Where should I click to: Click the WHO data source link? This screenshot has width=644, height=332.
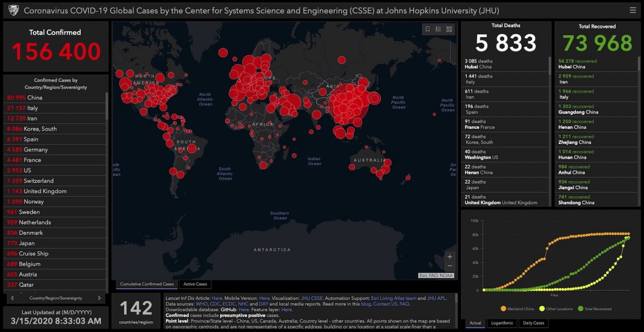click(201, 304)
